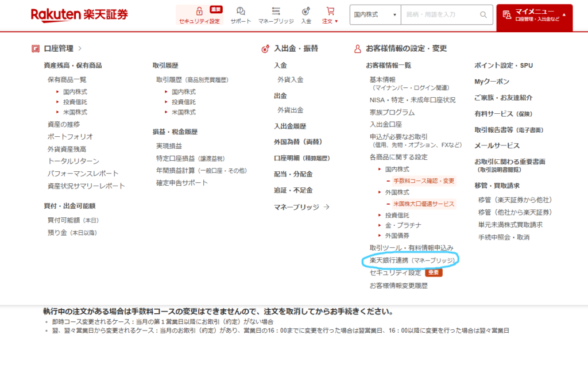The image size is (588, 369).
Task: Open 手数料コース確認・変更 link
Action: (x=424, y=180)
